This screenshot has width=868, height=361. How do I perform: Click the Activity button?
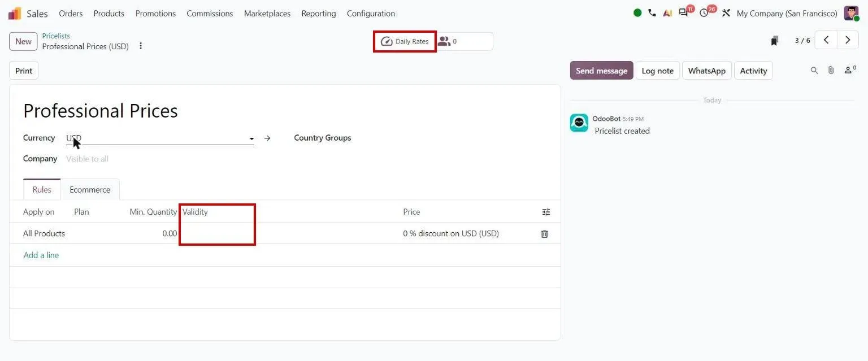click(753, 71)
